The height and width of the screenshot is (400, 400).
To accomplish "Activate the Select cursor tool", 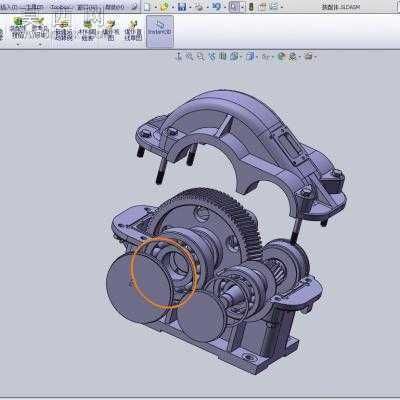I will point(234,7).
